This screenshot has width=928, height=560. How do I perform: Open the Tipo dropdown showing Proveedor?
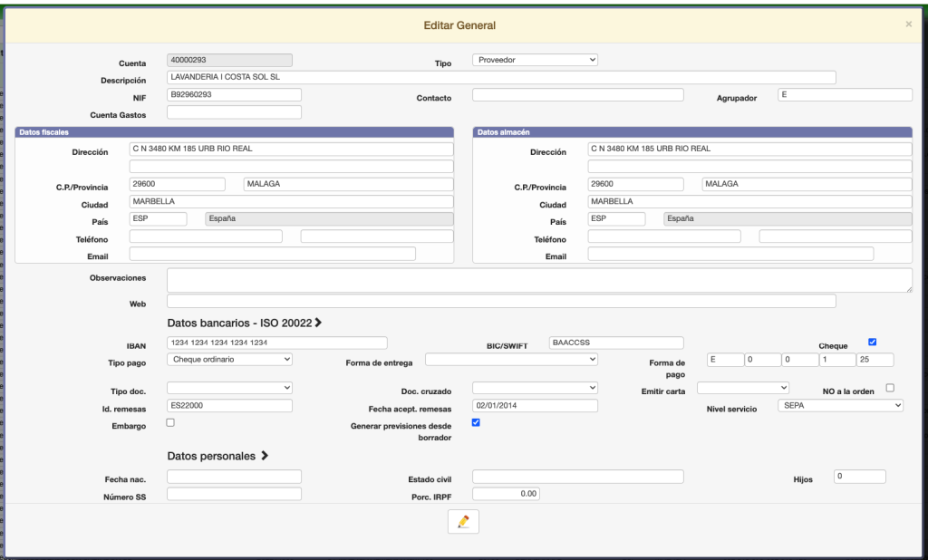(x=535, y=60)
